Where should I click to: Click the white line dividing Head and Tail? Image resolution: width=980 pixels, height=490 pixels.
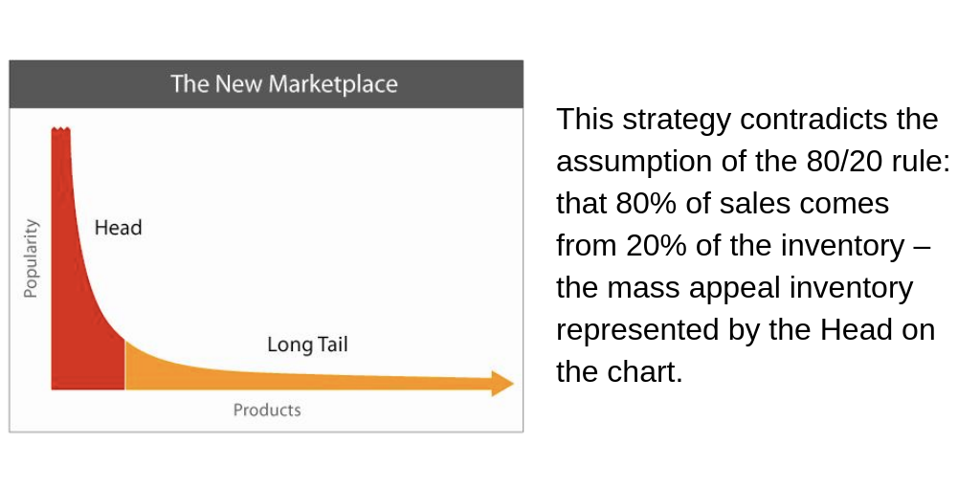point(125,365)
